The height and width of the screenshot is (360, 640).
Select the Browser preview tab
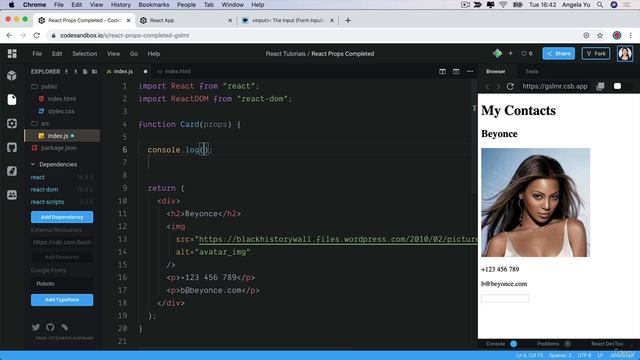(496, 71)
